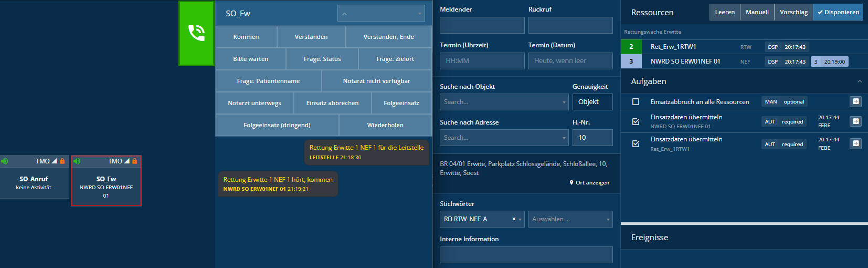The width and height of the screenshot is (868, 268).
Task: Uncheck Einsatzdaten übermitteln for Ret_Erw_1RTW1
Action: coord(636,144)
